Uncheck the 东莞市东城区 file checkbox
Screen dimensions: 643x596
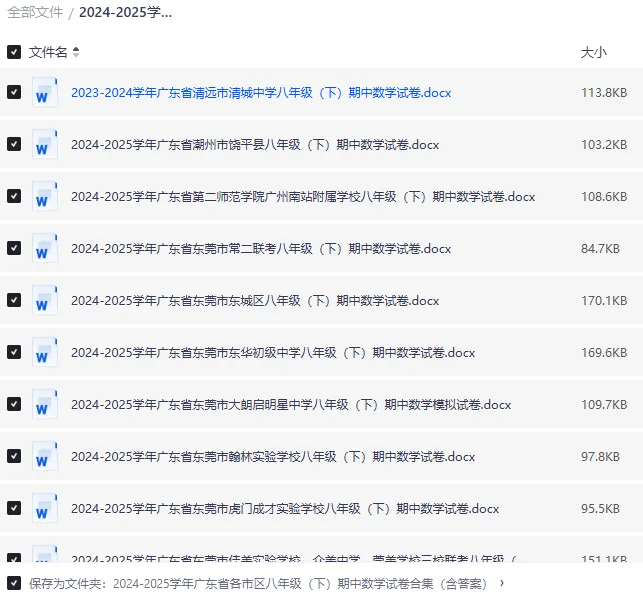pos(14,300)
